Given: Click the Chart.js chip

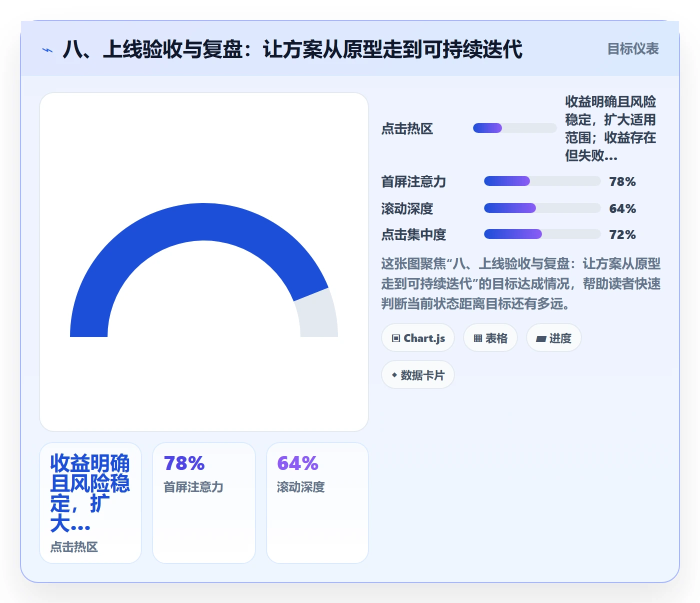Looking at the screenshot, I should [x=418, y=338].
